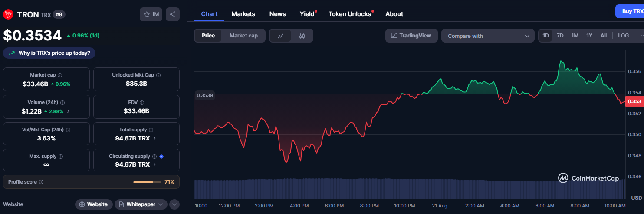The width and height of the screenshot is (644, 214).
Task: Open the About tab
Action: (394, 14)
